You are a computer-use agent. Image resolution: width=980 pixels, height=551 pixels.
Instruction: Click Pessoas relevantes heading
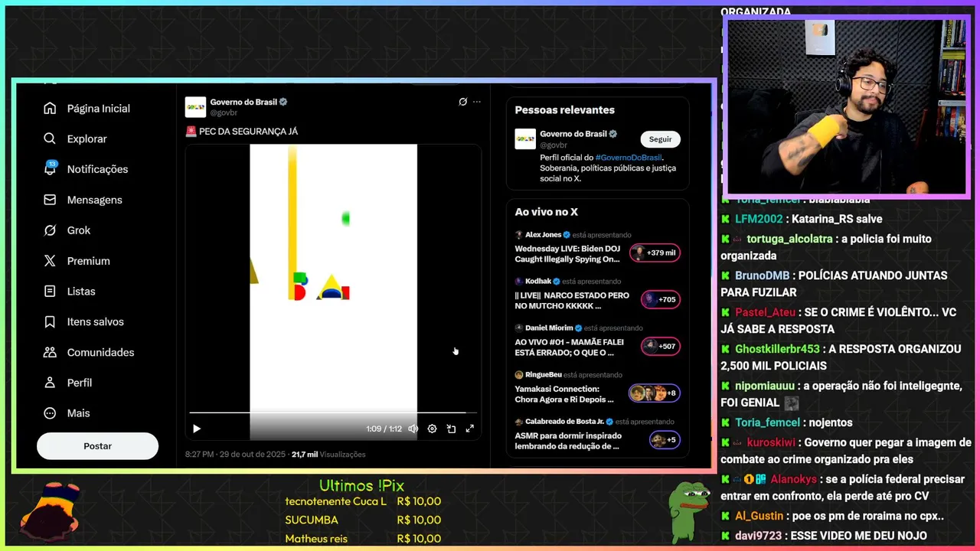(x=564, y=110)
